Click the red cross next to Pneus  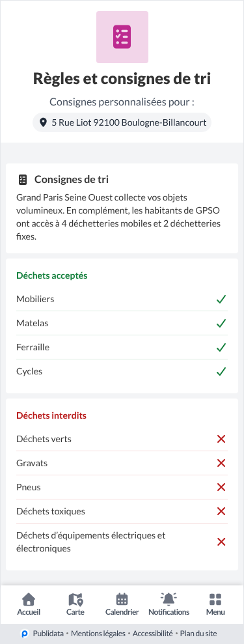221,488
